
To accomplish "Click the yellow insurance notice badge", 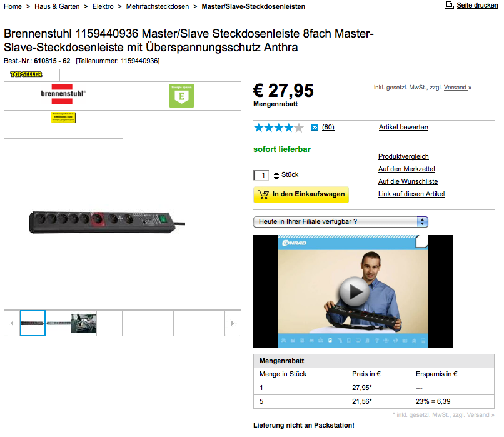I will pyautogui.click(x=63, y=118).
